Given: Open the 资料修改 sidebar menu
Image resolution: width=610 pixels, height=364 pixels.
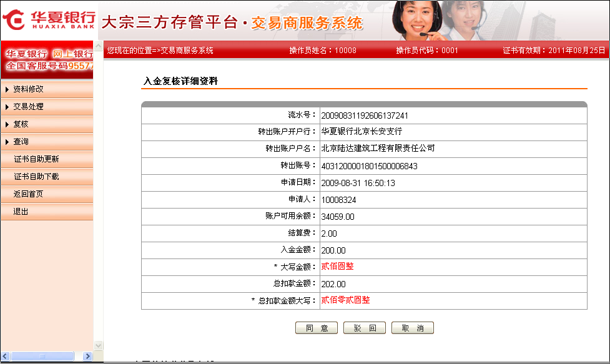Looking at the screenshot, I should click(28, 89).
